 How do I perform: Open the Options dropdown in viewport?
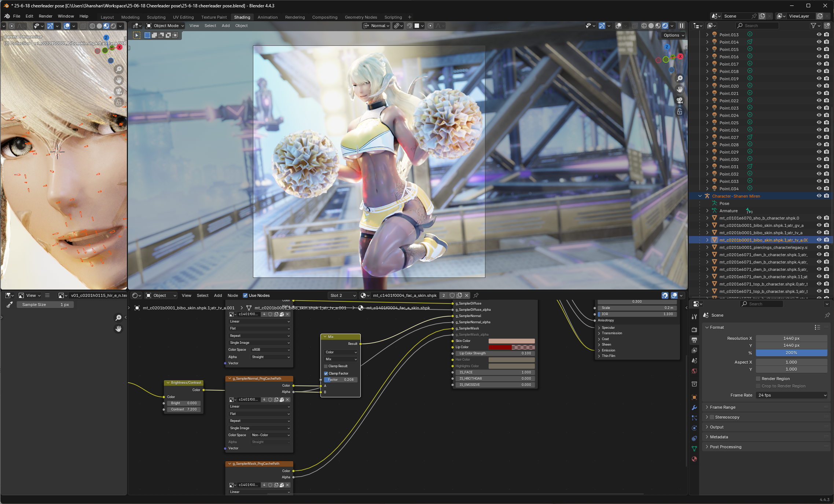674,35
